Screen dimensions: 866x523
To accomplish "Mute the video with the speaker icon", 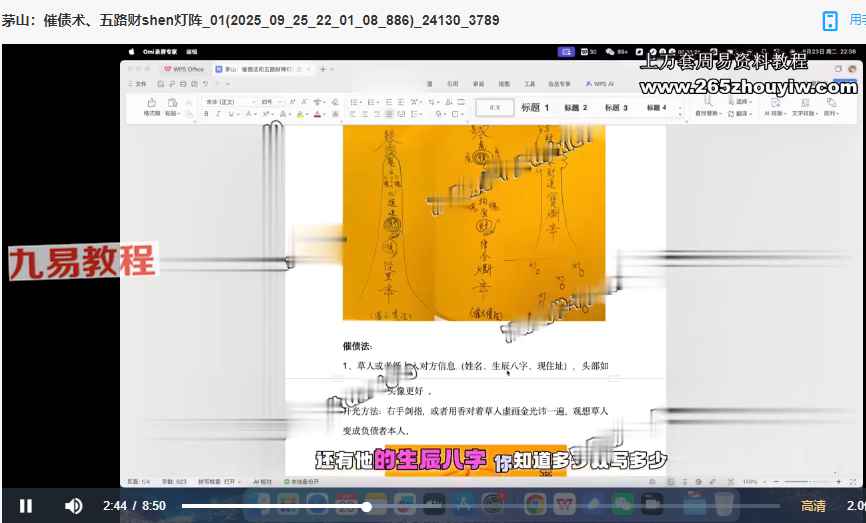I will pyautogui.click(x=74, y=506).
